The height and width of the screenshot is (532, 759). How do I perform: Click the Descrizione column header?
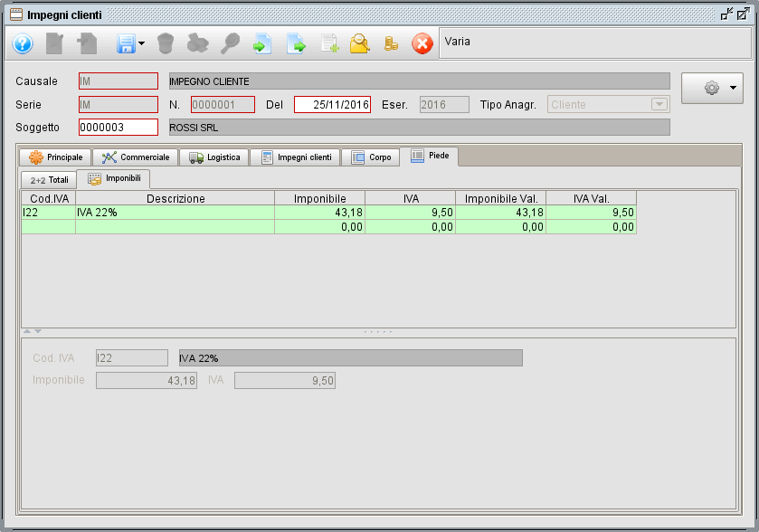(176, 198)
